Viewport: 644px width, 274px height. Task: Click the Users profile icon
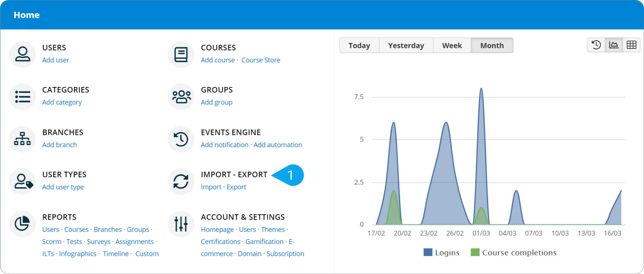point(22,54)
